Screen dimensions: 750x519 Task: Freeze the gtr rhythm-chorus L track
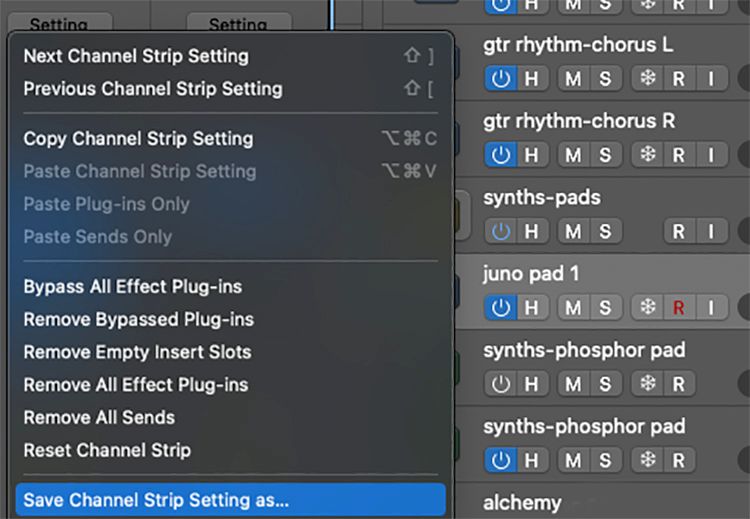coord(647,79)
